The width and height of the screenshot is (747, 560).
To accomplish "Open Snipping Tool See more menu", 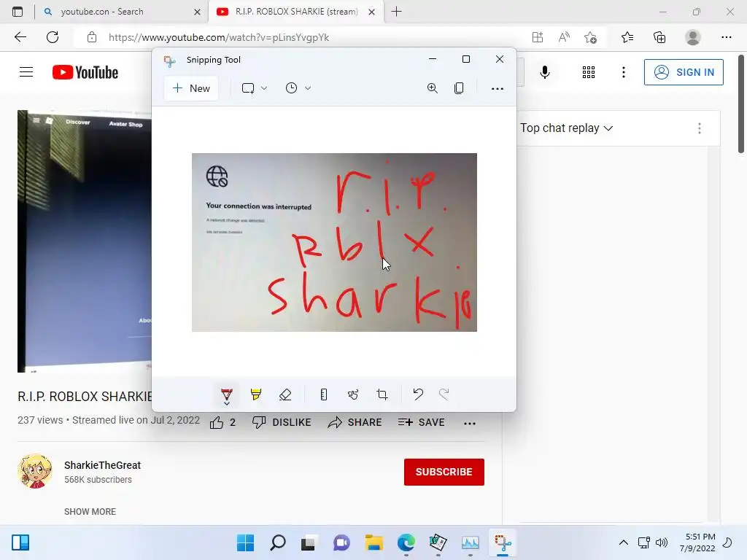I will [x=497, y=88].
